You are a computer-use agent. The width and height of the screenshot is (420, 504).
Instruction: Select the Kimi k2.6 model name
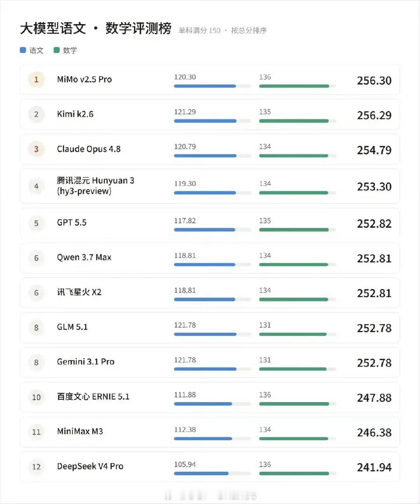(x=75, y=114)
